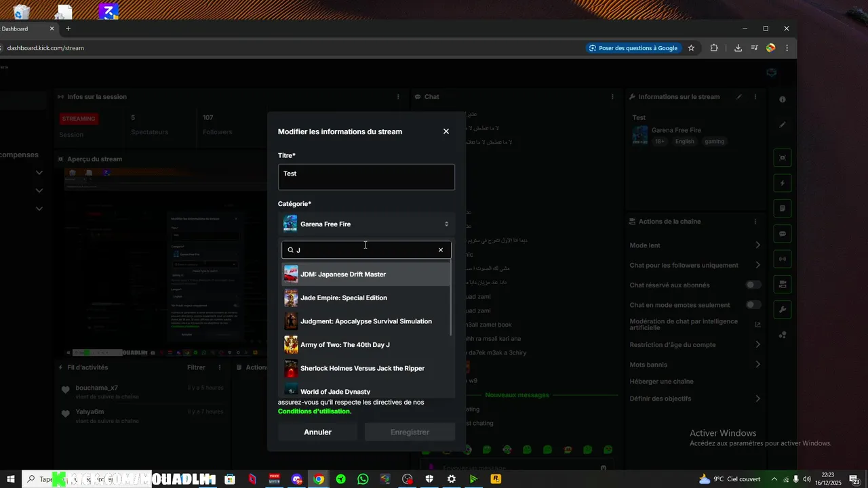Open Chrome media control icon

click(754, 48)
